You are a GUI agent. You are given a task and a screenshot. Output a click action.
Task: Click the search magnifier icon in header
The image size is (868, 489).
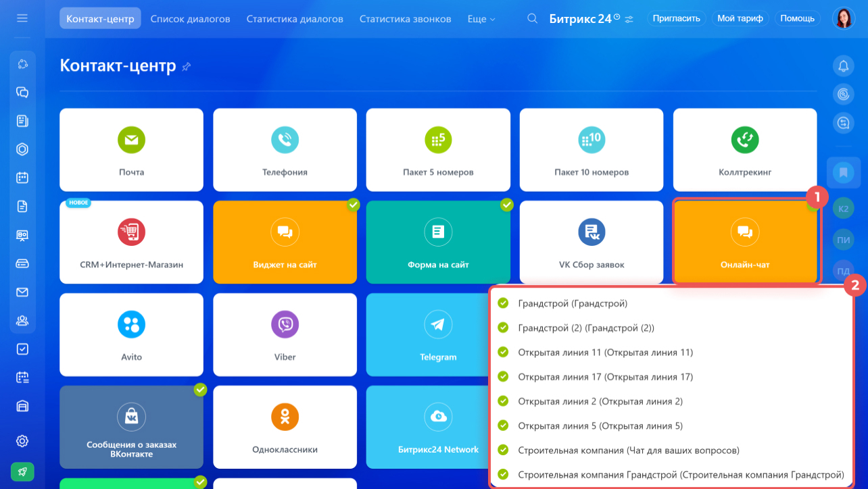pos(533,19)
